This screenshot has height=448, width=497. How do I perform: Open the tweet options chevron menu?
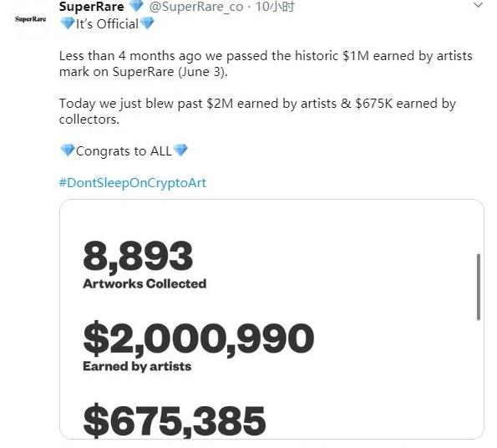pyautogui.click(x=478, y=5)
